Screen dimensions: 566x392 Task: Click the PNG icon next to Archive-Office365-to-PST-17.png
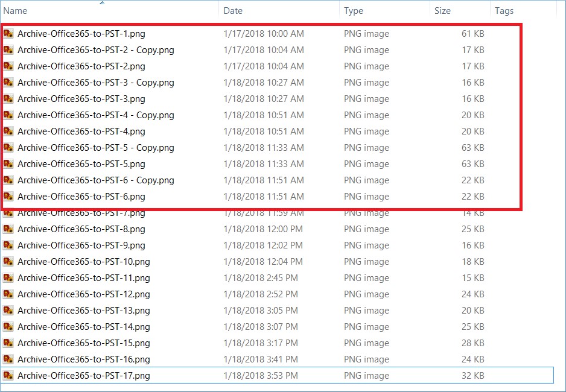(x=9, y=375)
